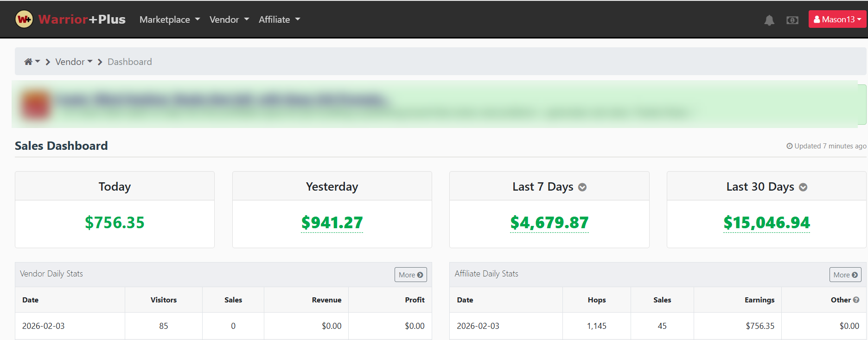Expand the Vendor navigation menu

click(x=229, y=19)
